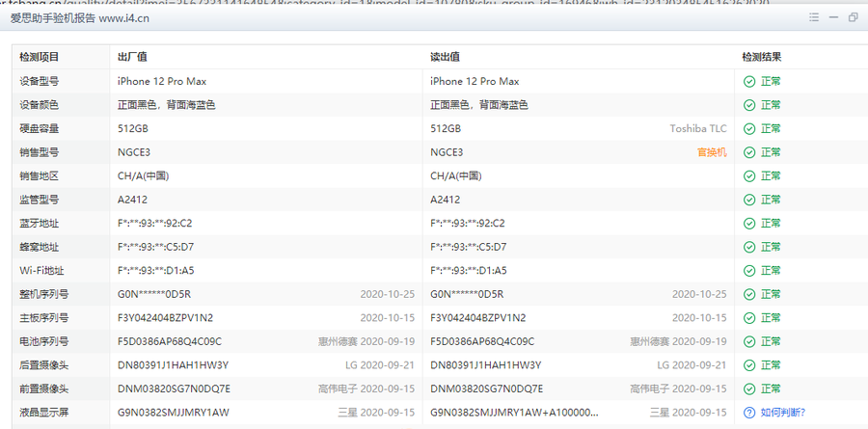Select the 硬盘容量 row label
This screenshot has width=868, height=429.
[x=40, y=129]
